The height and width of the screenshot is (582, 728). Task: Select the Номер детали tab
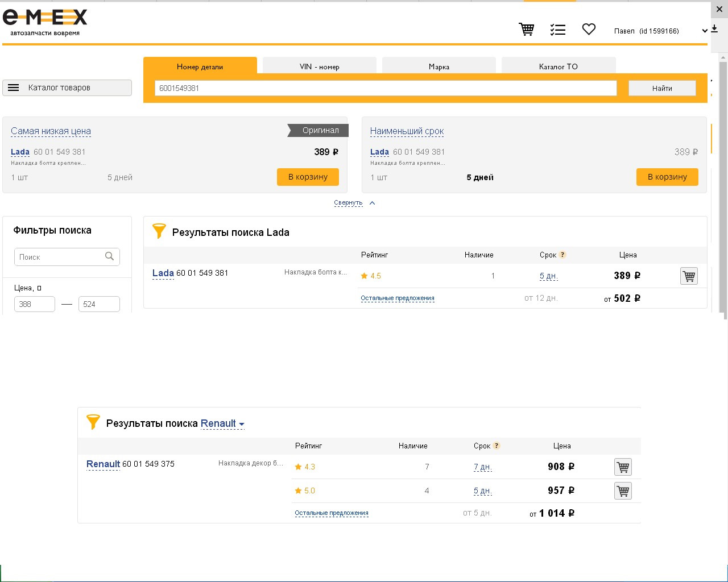[x=200, y=66]
